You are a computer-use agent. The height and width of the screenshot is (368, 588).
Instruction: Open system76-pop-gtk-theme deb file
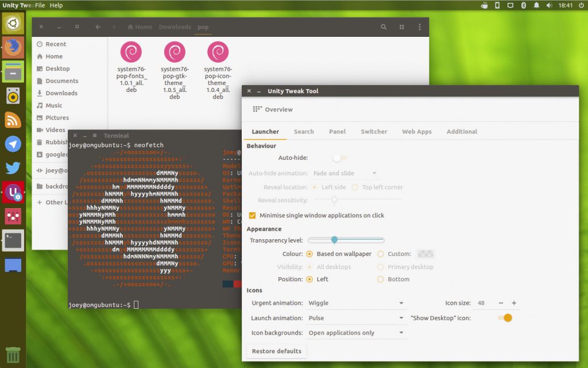pos(175,70)
